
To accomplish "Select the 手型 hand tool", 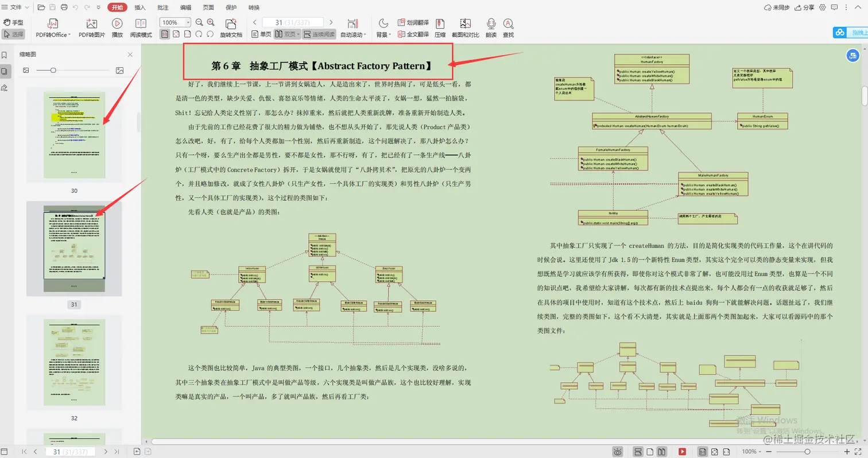I will pos(14,22).
